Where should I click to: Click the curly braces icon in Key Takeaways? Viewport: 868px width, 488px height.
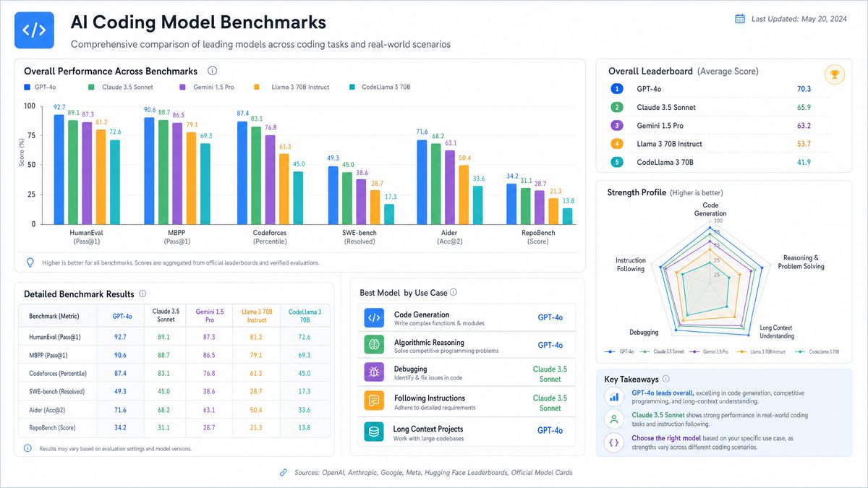point(614,442)
